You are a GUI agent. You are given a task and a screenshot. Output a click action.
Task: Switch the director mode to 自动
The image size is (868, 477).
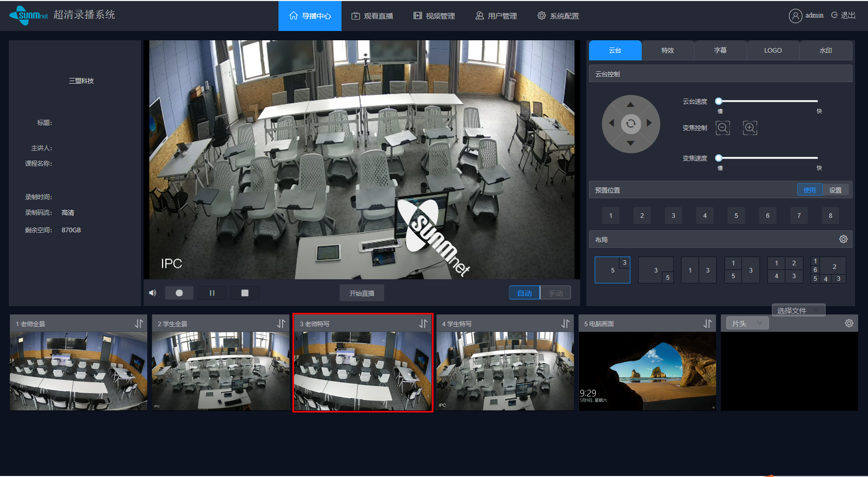(x=524, y=293)
